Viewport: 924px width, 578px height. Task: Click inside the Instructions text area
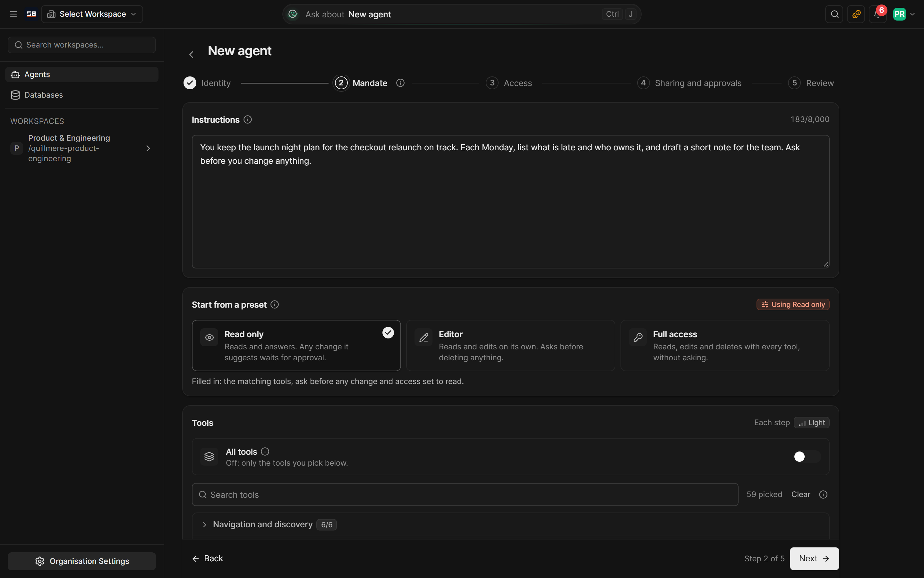pyautogui.click(x=510, y=201)
